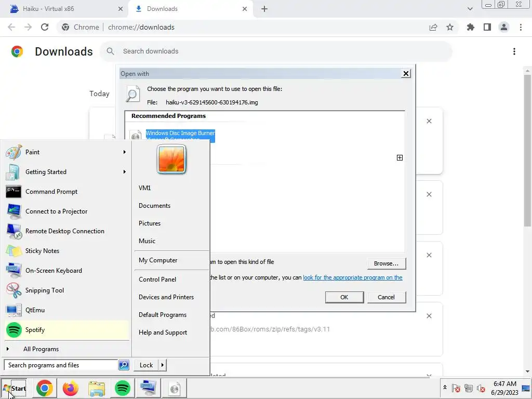Image resolution: width=532 pixels, height=399 pixels.
Task: Expand Other Programs plus button
Action: click(400, 158)
